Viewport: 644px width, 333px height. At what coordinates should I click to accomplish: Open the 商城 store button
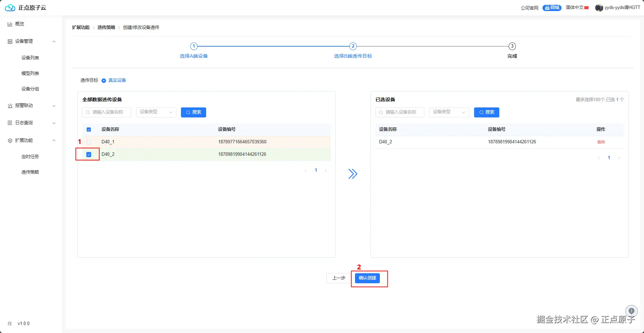click(x=552, y=8)
